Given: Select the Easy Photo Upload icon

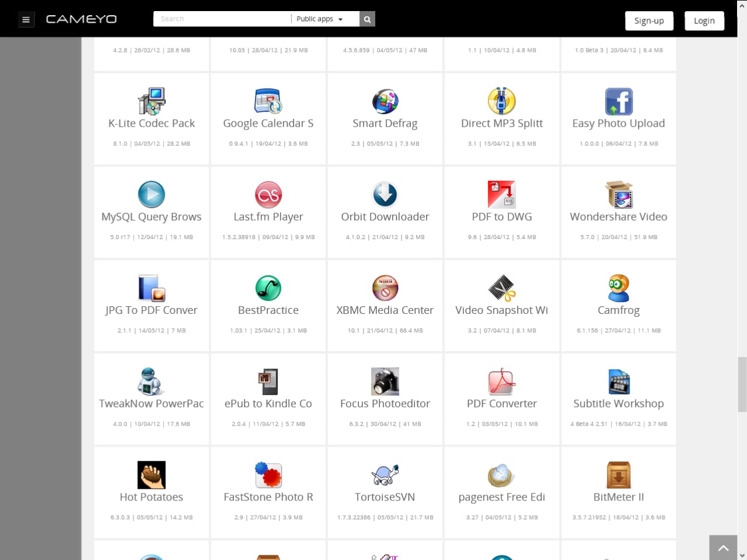Looking at the screenshot, I should 619,101.
